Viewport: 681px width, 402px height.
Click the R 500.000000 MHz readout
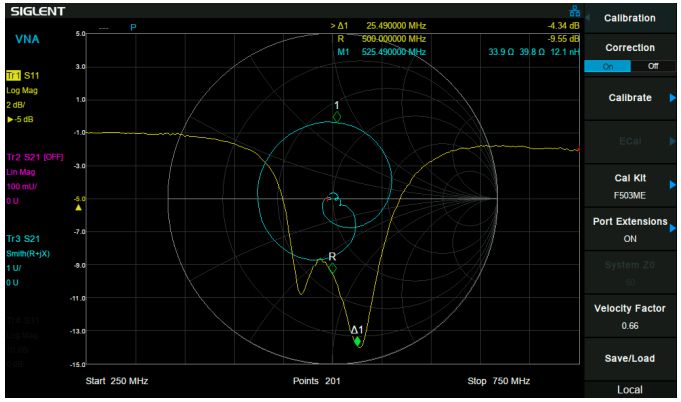[x=381, y=39]
